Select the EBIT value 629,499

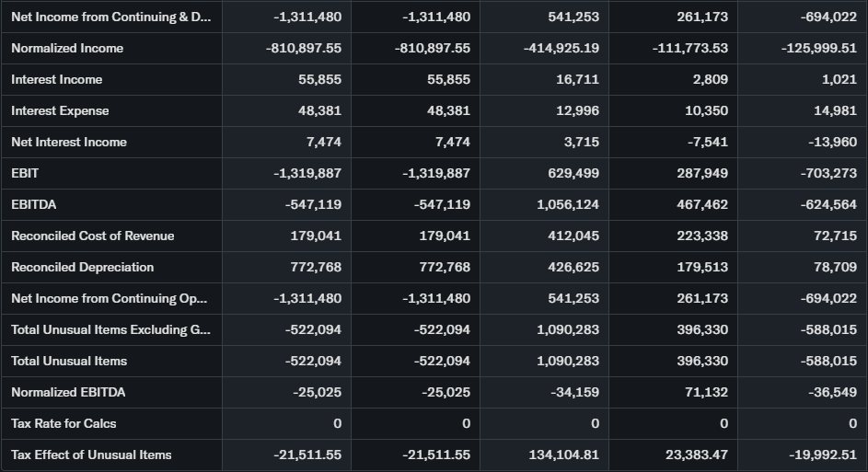click(x=573, y=173)
